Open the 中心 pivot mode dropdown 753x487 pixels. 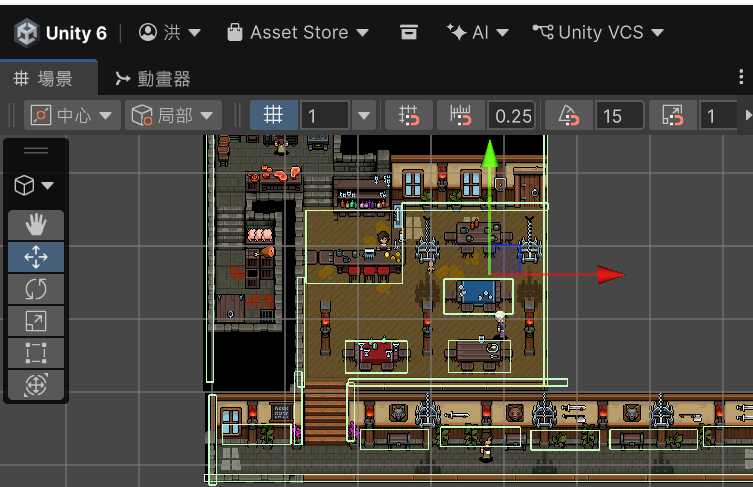click(x=72, y=115)
